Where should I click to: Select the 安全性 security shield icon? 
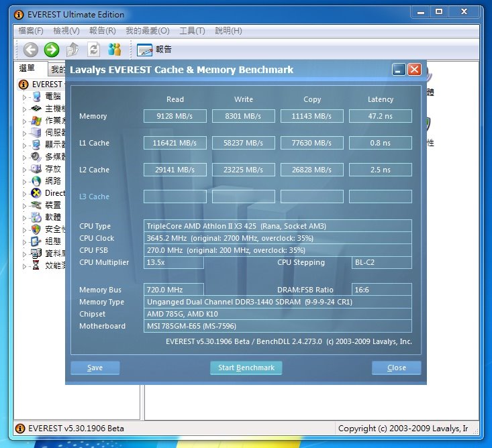(36, 229)
